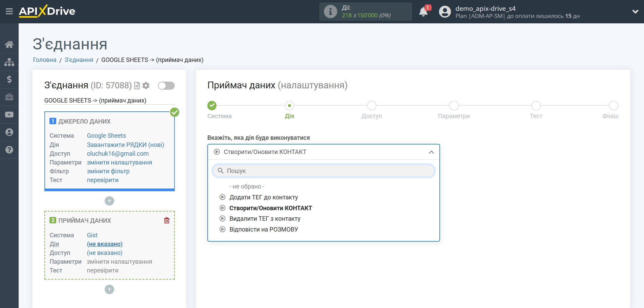Screen dimensions: 644x308
Task: Add a step with the plus button below the source block
Action: tap(109, 201)
